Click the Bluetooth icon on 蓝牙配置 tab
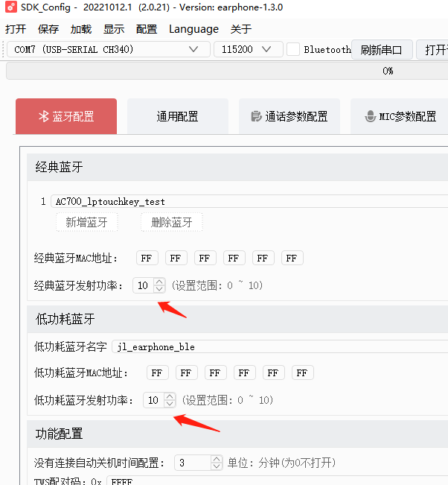 (44, 116)
